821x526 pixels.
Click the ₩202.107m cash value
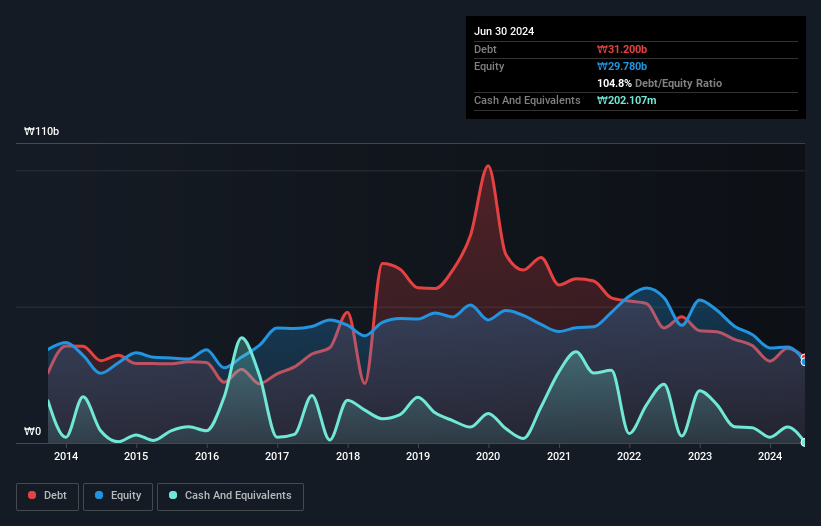click(x=627, y=100)
